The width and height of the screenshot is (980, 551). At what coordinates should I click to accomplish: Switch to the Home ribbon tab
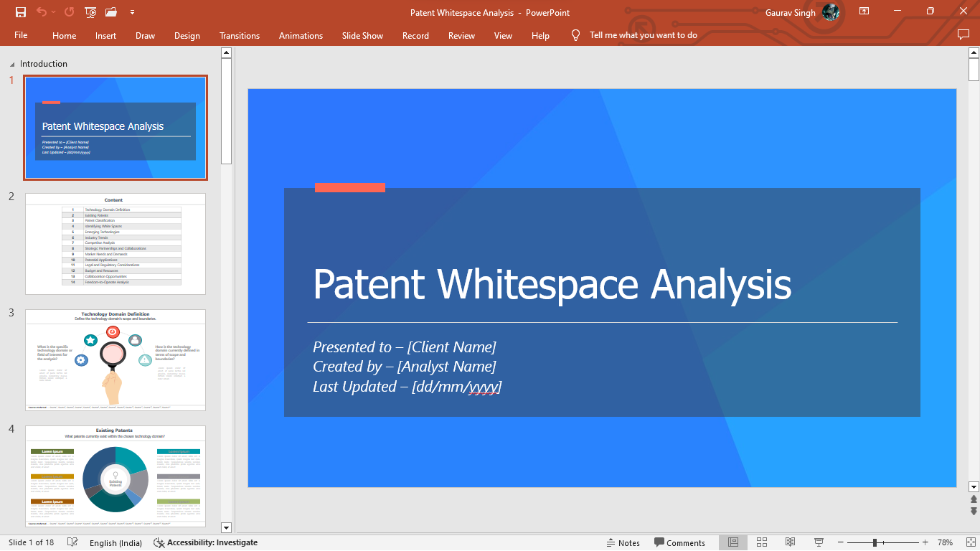pyautogui.click(x=65, y=35)
